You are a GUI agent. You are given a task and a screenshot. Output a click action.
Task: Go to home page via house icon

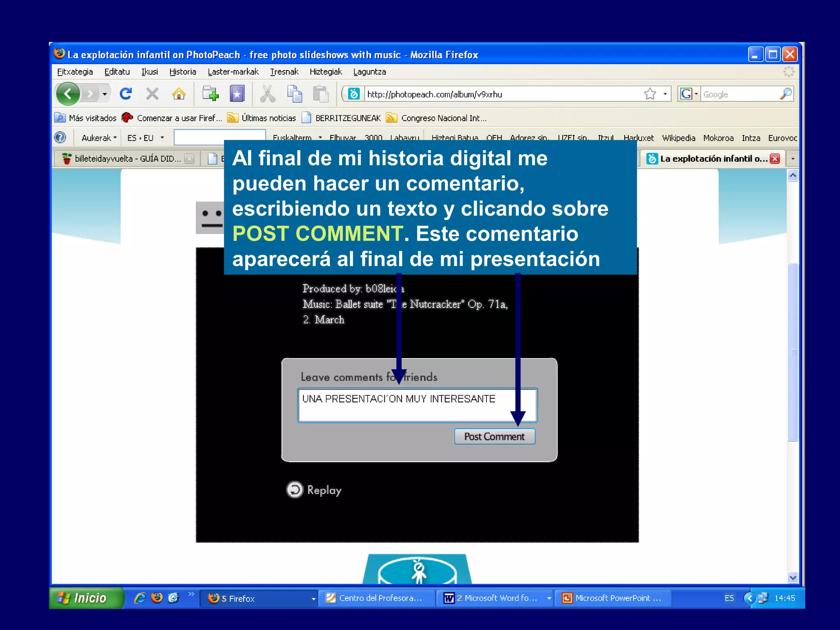178,94
